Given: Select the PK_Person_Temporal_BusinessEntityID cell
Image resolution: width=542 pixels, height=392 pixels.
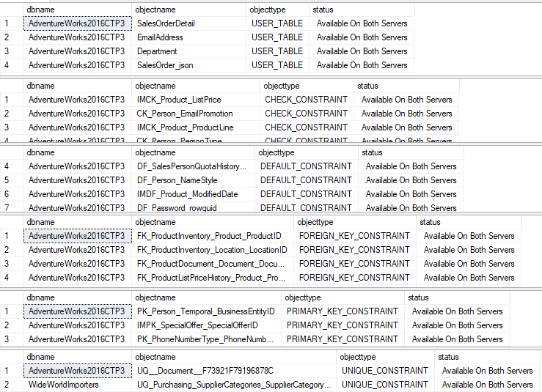Looking at the screenshot, I should tap(206, 311).
